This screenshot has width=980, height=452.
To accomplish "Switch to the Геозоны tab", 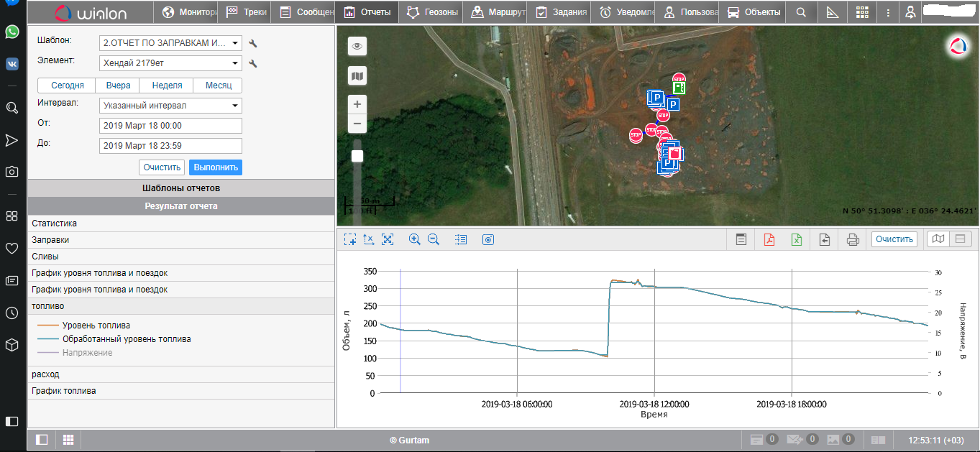I will (431, 12).
